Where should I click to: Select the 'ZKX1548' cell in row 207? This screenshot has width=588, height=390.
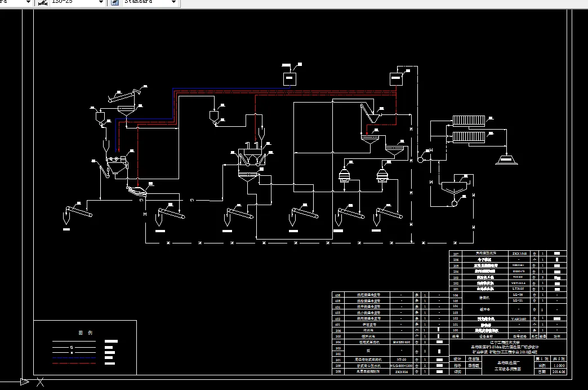[519, 254]
